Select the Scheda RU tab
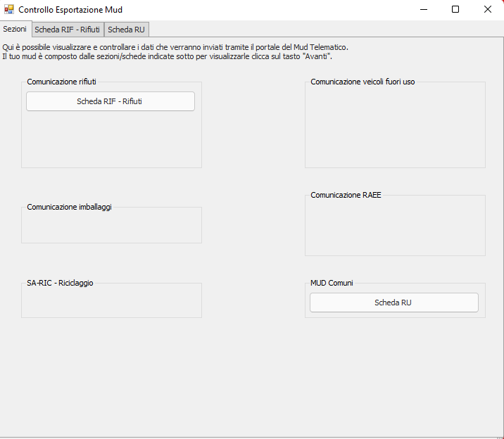The image size is (504, 439). [x=126, y=30]
